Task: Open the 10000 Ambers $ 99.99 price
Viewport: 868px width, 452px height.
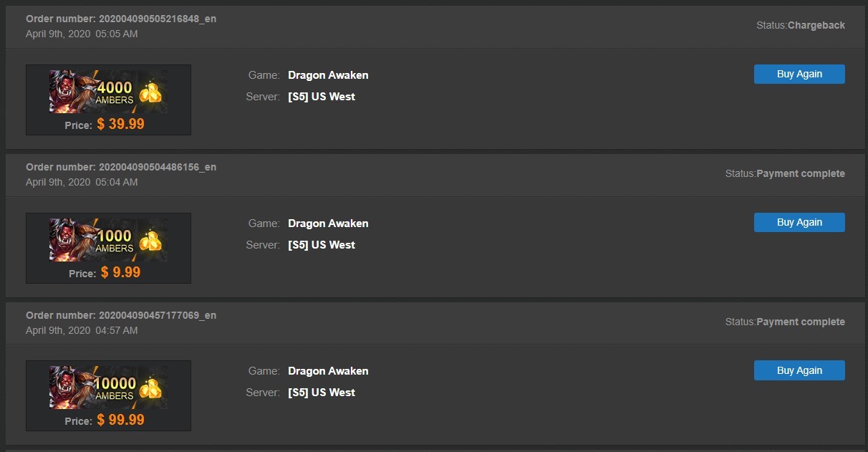Action: (x=120, y=420)
